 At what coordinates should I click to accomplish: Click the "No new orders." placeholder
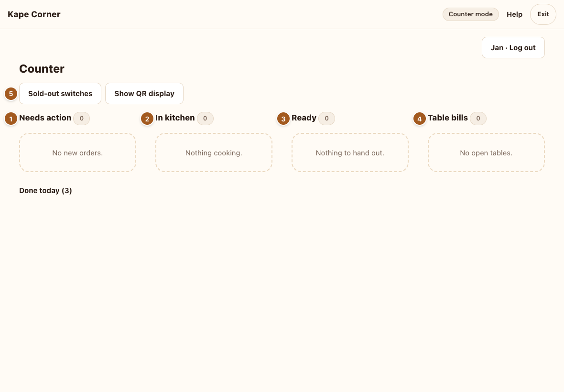click(x=78, y=153)
